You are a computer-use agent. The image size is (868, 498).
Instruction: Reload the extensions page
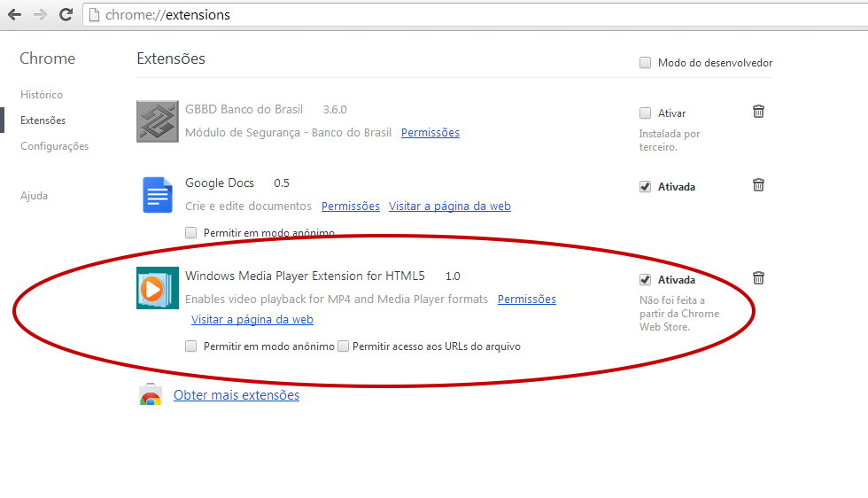pyautogui.click(x=66, y=14)
